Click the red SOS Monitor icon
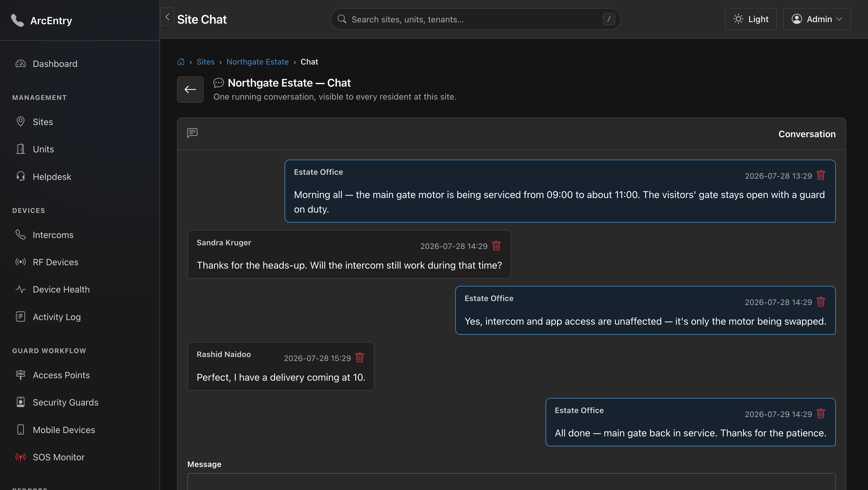Image resolution: width=868 pixels, height=490 pixels. pos(21,457)
